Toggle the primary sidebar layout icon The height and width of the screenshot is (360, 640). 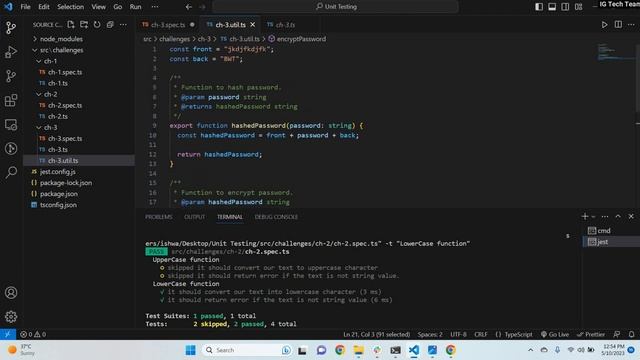pos(539,7)
